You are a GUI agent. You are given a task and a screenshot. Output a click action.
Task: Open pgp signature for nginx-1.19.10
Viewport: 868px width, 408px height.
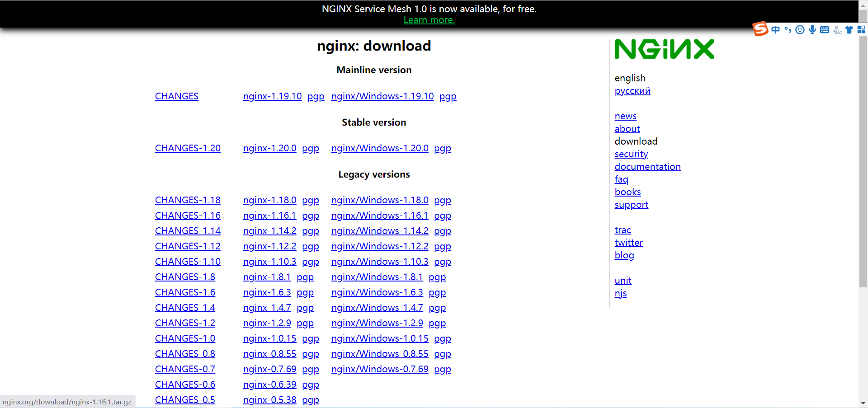click(316, 97)
